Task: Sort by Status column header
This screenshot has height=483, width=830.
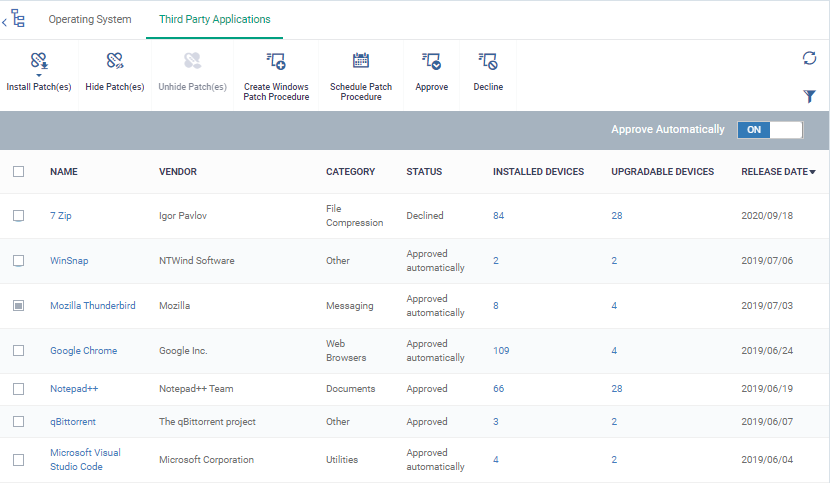Action: click(x=424, y=172)
